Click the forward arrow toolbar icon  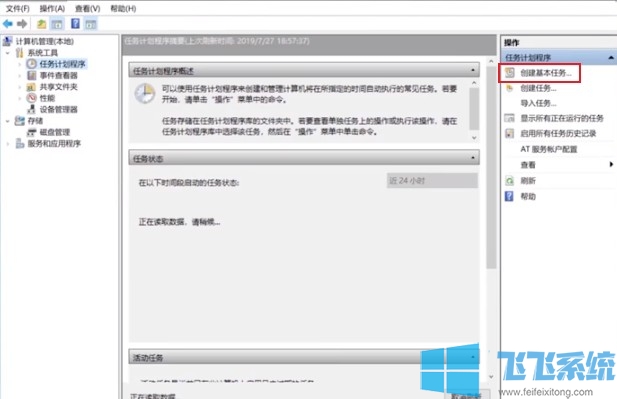pos(22,24)
